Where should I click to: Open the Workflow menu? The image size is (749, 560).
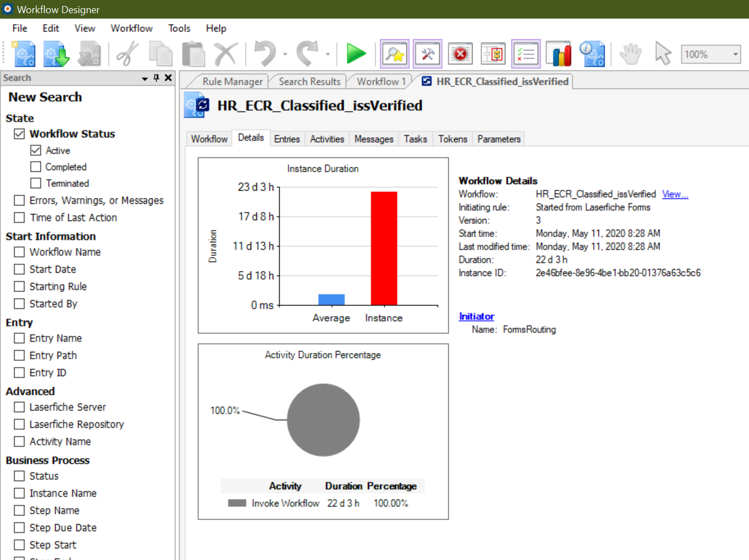[132, 28]
